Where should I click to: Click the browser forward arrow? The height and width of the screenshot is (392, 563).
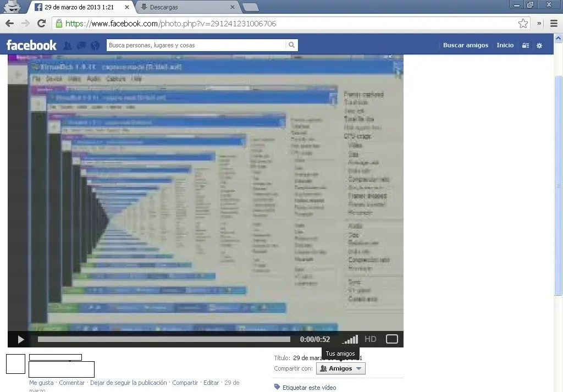coord(25,24)
